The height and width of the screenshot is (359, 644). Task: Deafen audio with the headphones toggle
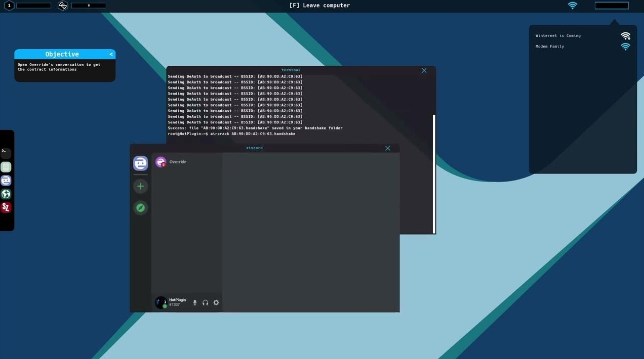(205, 302)
